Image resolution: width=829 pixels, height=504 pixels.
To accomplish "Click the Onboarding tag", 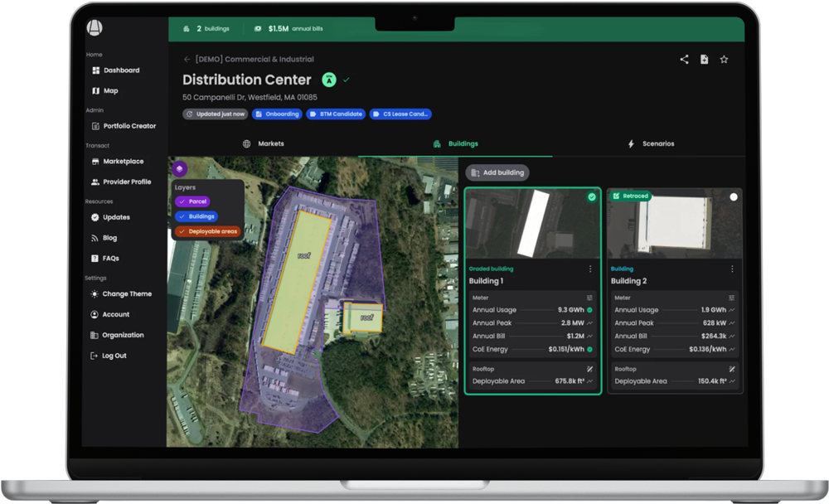I will [x=277, y=114].
